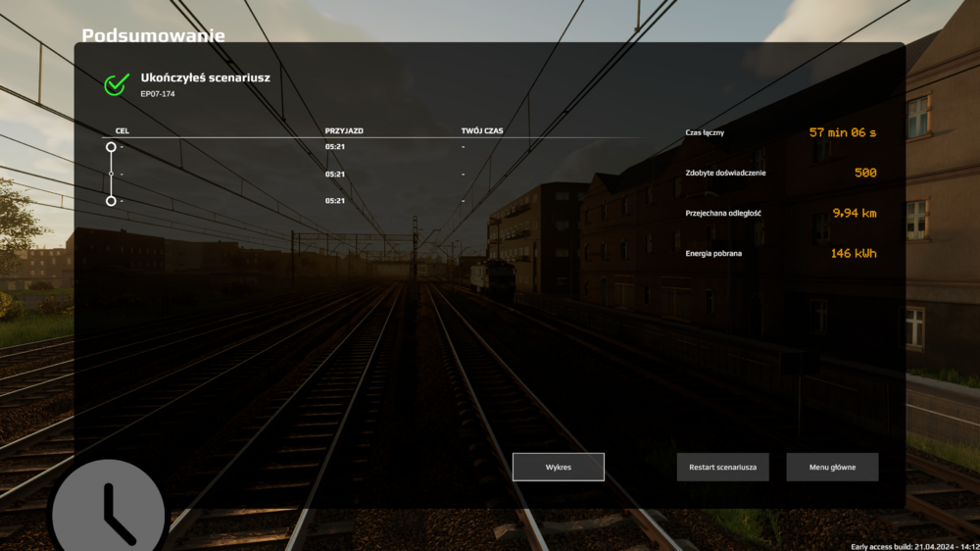
Task: Click the Czas łączny label
Action: pyautogui.click(x=705, y=132)
